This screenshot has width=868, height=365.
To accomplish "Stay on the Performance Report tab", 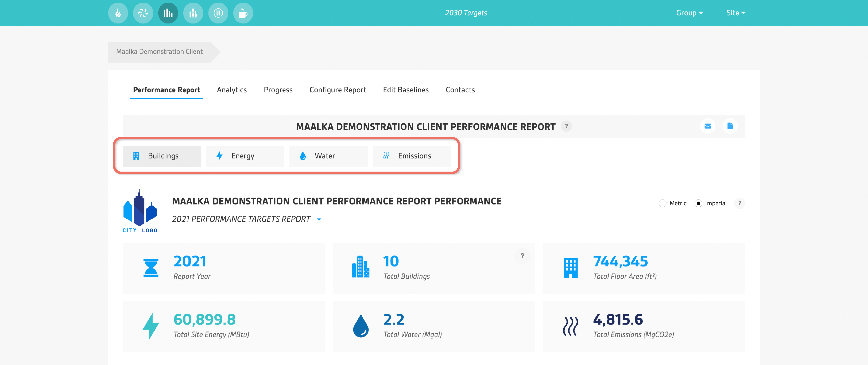I will (x=166, y=90).
